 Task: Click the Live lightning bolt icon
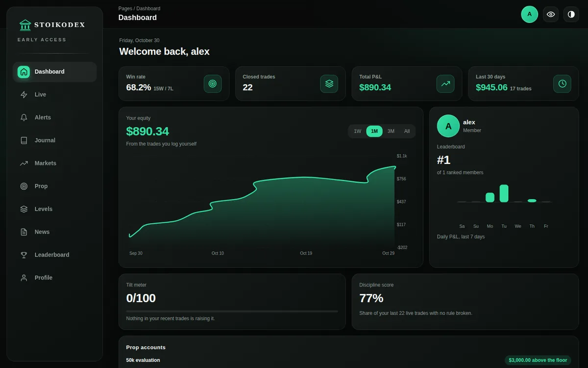pos(24,95)
